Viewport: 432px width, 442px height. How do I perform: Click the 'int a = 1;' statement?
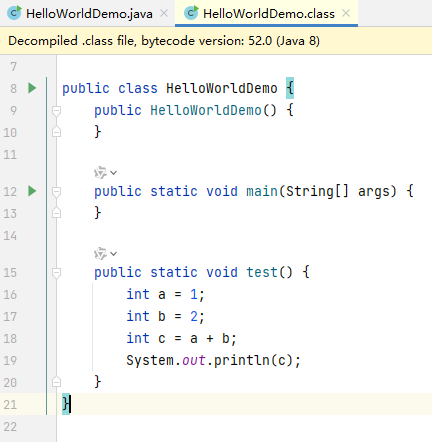tap(165, 295)
